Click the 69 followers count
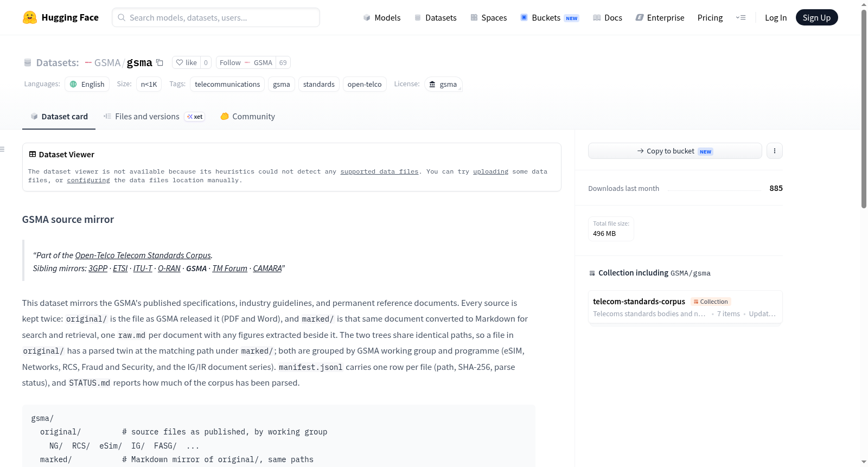Image resolution: width=868 pixels, height=467 pixels. click(283, 62)
